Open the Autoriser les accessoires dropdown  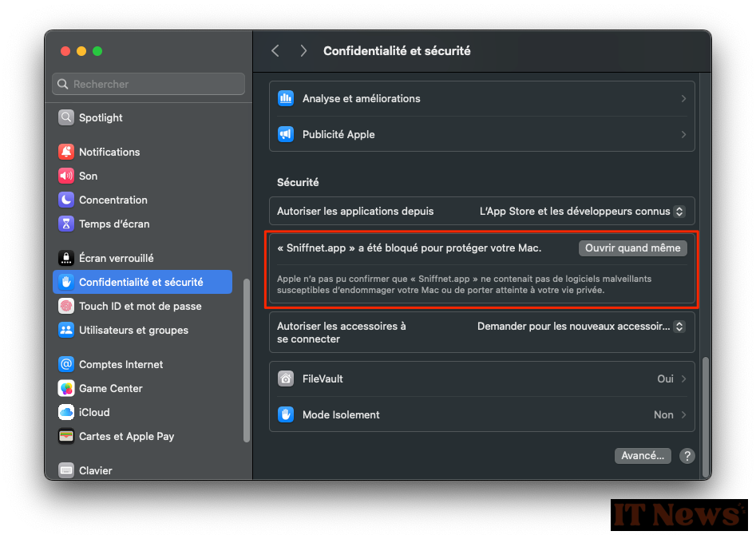click(x=581, y=327)
